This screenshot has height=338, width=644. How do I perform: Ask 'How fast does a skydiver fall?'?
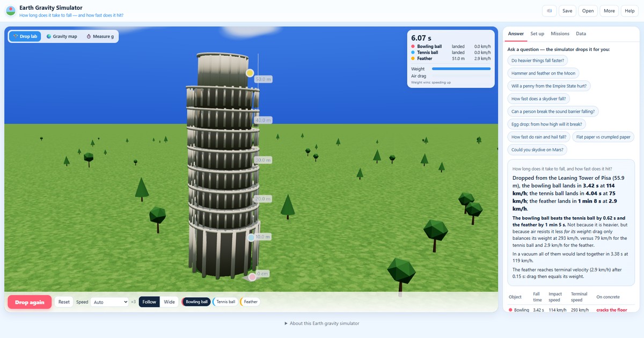point(538,99)
